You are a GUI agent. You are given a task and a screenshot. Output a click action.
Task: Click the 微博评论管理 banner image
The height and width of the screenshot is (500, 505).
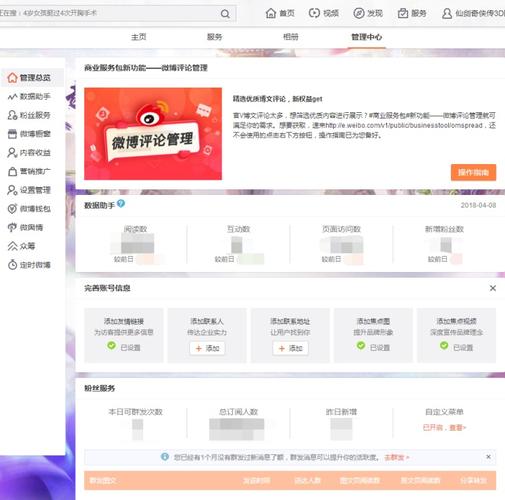153,134
